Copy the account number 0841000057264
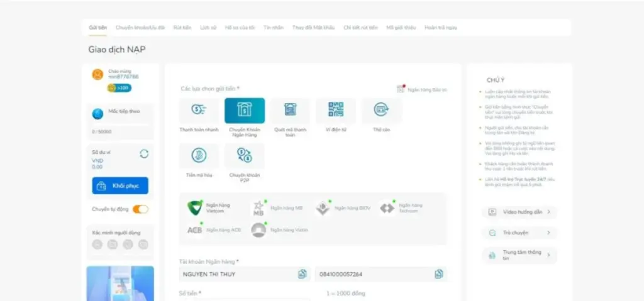The image size is (644, 301). (x=439, y=274)
